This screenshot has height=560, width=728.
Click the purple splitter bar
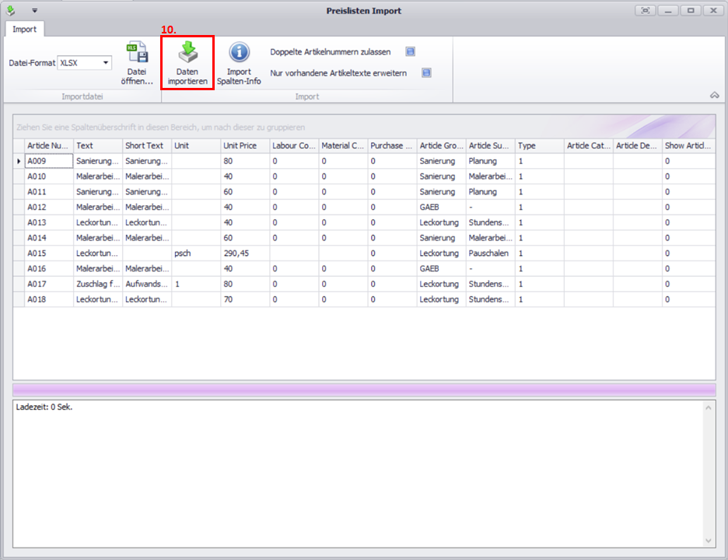(363, 389)
